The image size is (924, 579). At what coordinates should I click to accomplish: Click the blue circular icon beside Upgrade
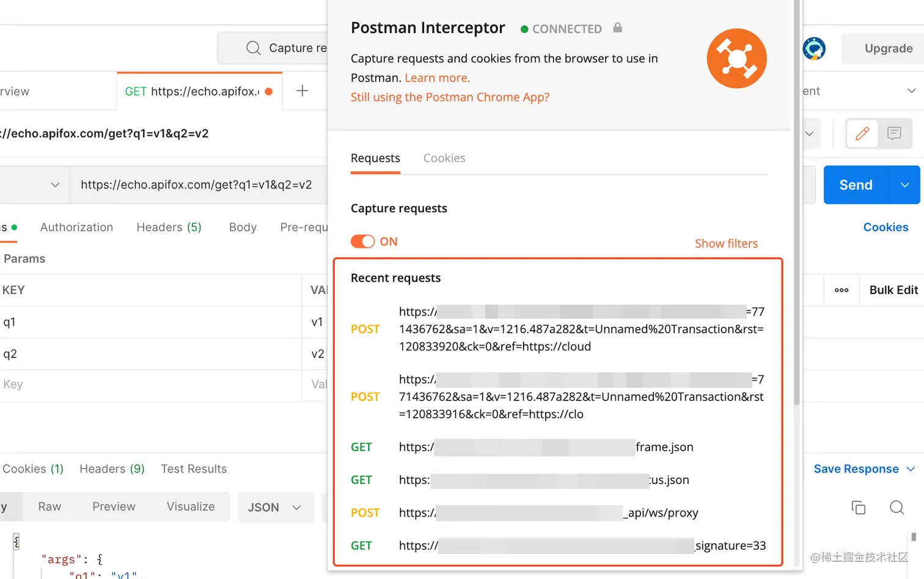click(813, 49)
